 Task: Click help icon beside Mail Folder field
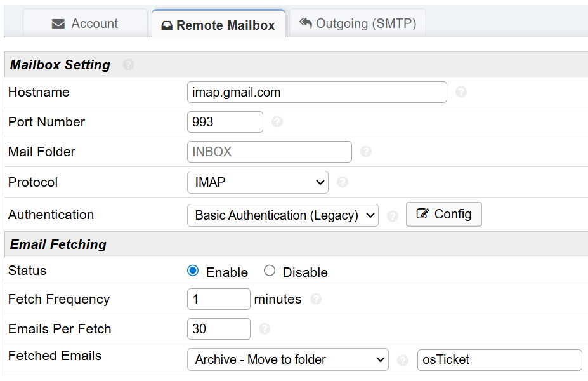[x=366, y=152]
